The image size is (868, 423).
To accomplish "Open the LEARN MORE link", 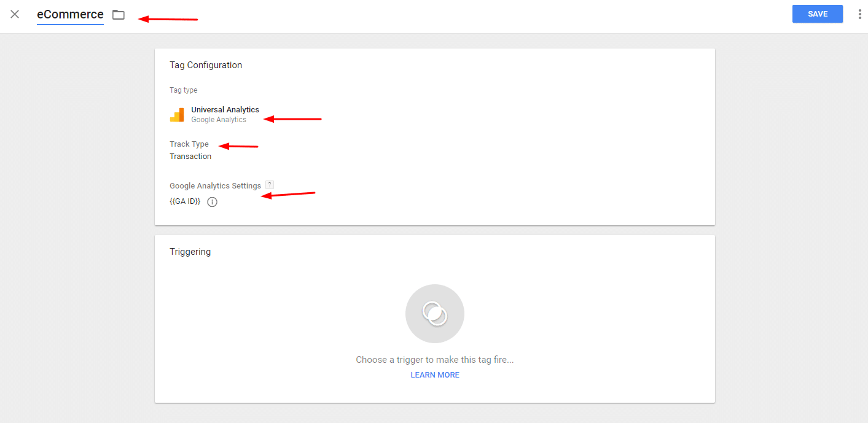I will point(435,375).
